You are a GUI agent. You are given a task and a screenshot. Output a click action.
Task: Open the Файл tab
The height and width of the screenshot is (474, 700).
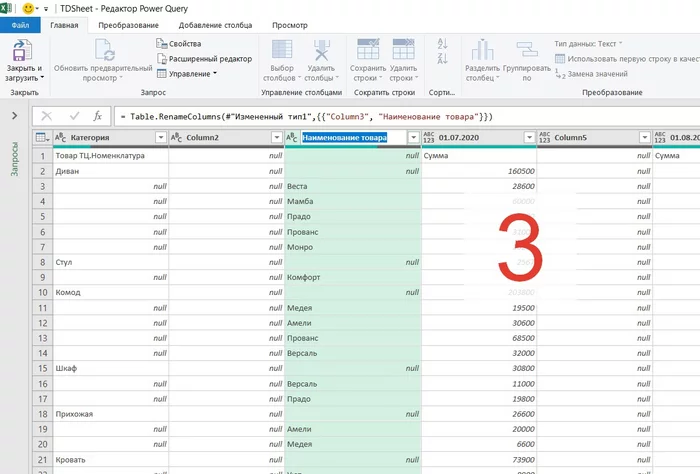[x=20, y=25]
